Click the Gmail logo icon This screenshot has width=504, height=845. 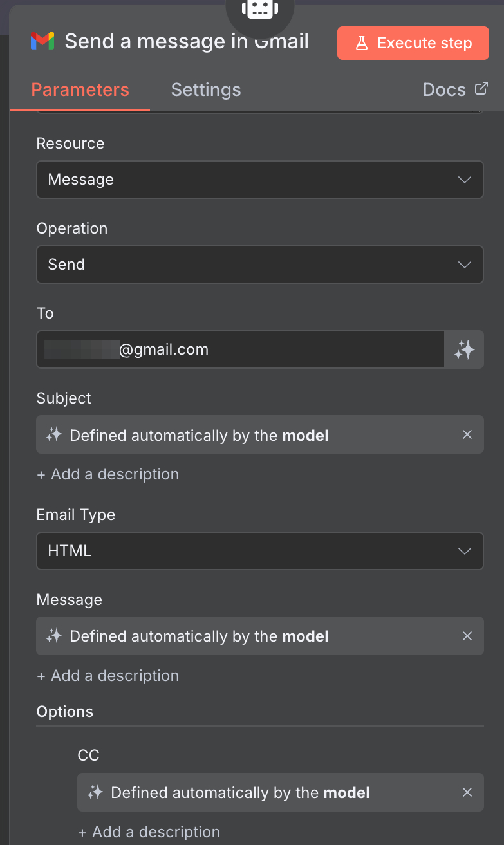41,41
